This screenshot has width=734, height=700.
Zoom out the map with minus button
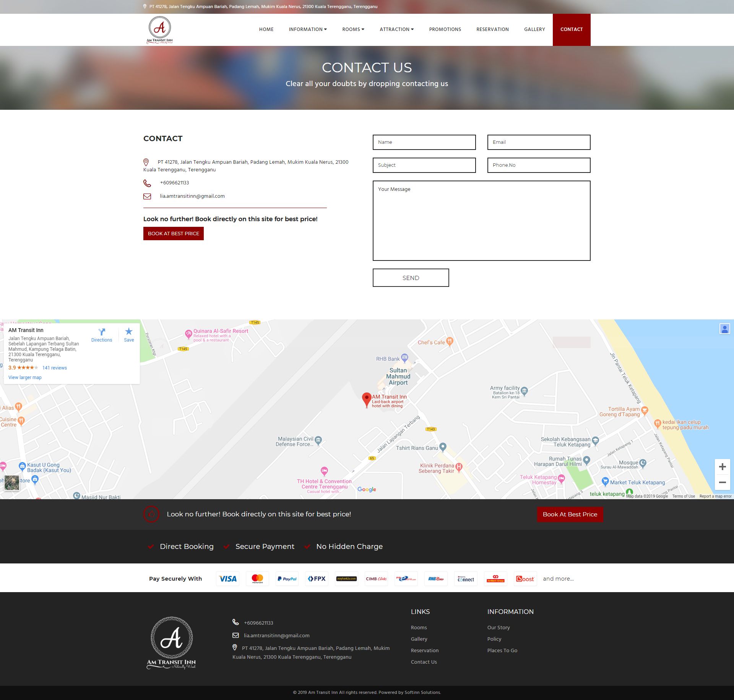tap(722, 482)
